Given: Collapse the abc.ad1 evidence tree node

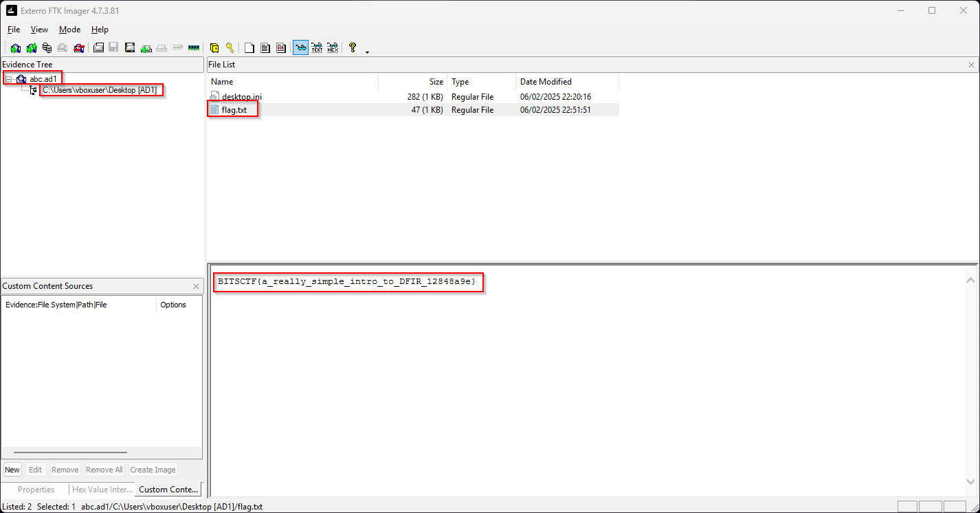Looking at the screenshot, I should coord(8,79).
